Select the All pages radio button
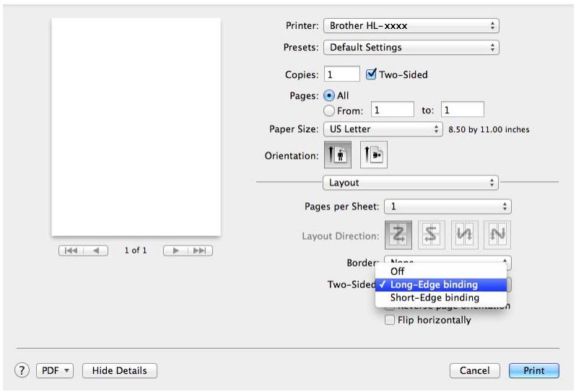 coord(329,95)
